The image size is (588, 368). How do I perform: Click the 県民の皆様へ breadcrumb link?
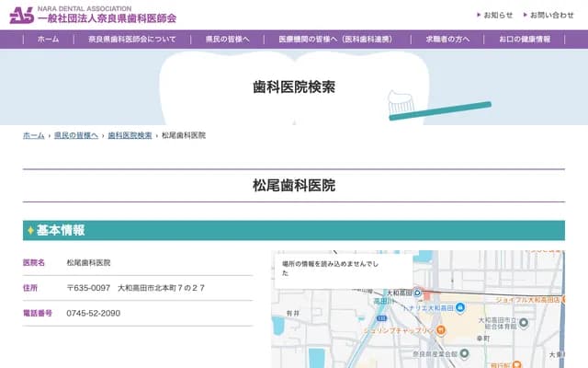point(75,135)
